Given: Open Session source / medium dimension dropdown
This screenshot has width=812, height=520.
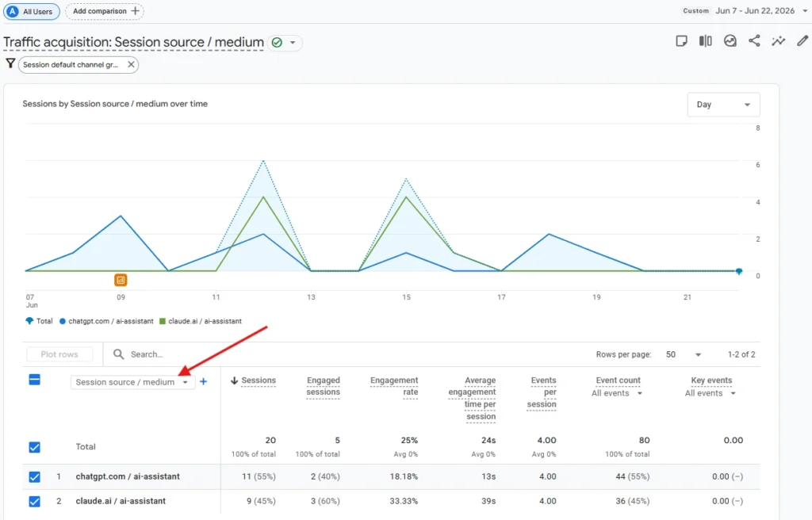Looking at the screenshot, I should 132,382.
